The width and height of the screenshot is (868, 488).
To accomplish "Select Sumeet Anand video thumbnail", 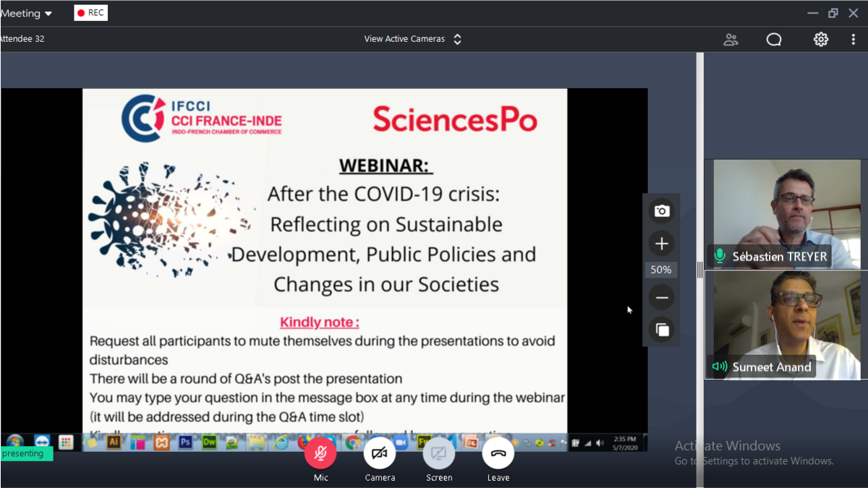I will (786, 325).
